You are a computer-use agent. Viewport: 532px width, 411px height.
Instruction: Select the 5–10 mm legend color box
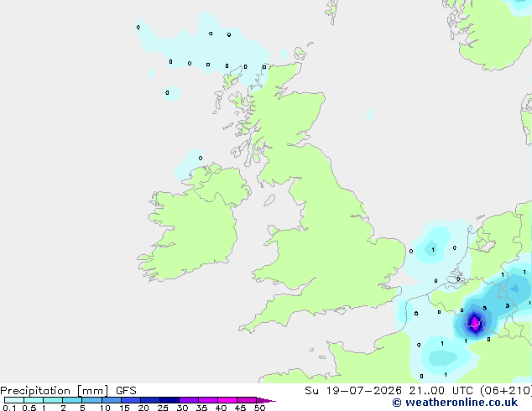pos(91,400)
